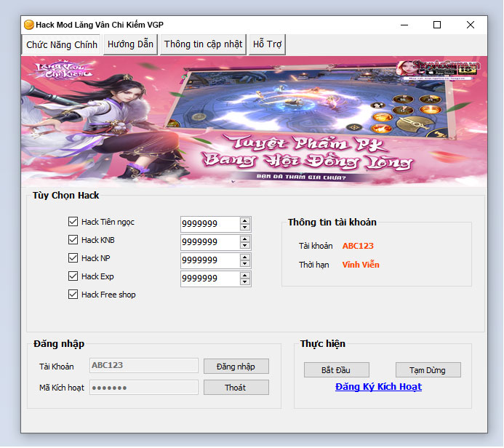Decrease the Hack KNB value with down arrow
Viewport: 504px width, 448px height.
(x=245, y=246)
